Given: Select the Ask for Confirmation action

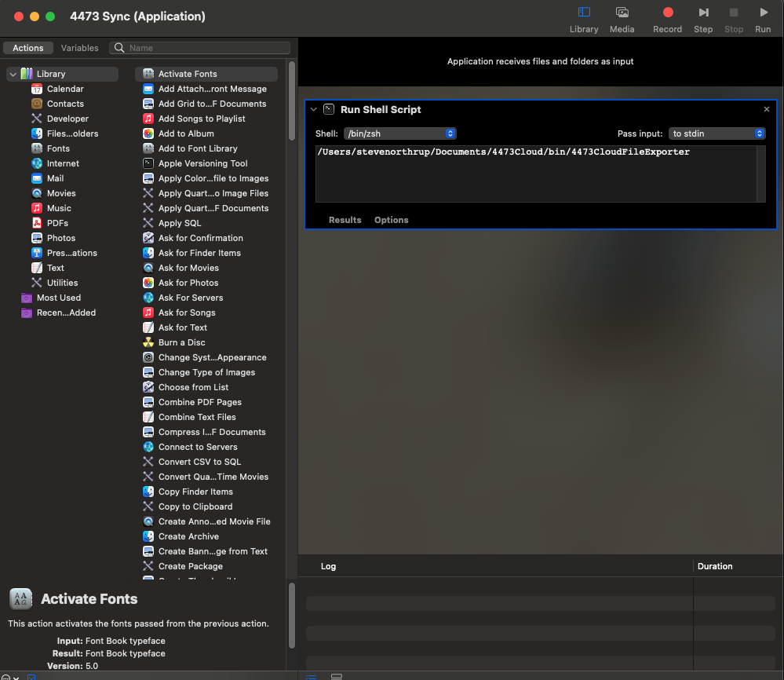Looking at the screenshot, I should point(200,238).
